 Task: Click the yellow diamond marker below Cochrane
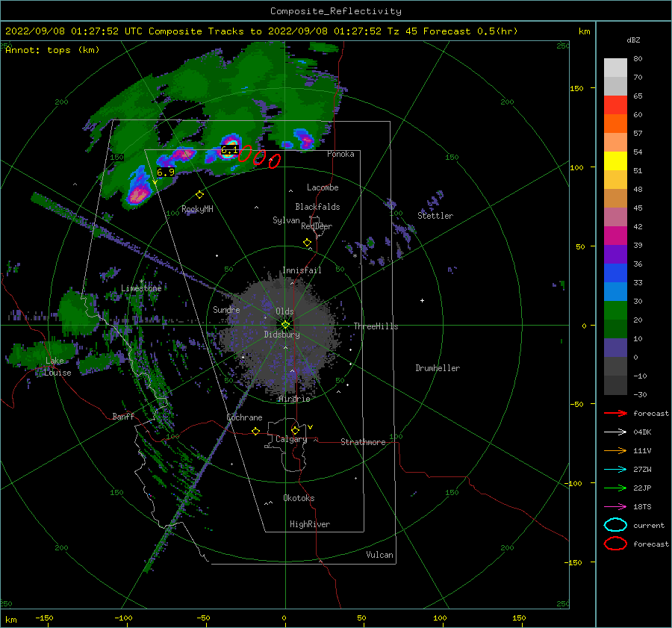[256, 432]
